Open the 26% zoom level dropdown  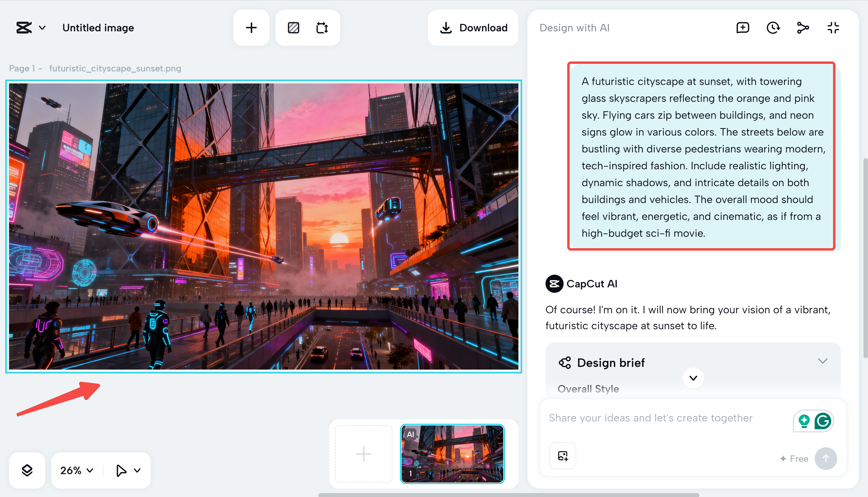[x=77, y=470]
